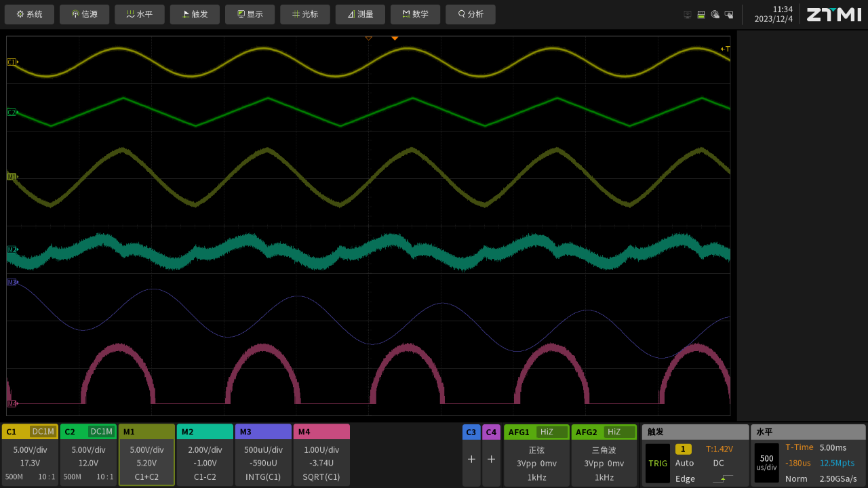Click the orange trigger position marker

coord(395,39)
